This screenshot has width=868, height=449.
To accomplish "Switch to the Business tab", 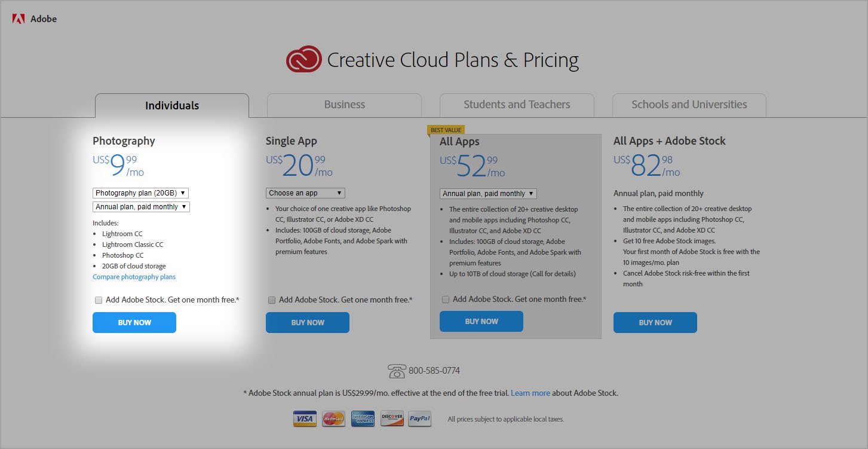I will (344, 105).
